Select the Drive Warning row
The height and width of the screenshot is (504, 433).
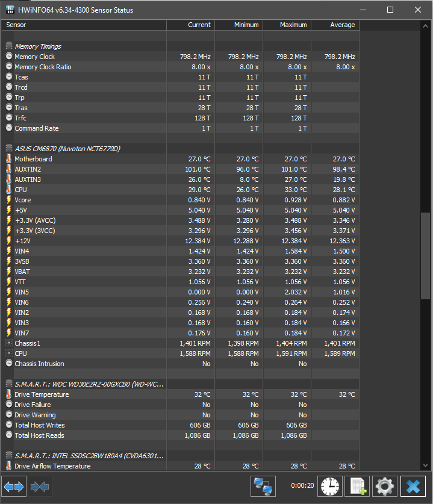point(180,415)
